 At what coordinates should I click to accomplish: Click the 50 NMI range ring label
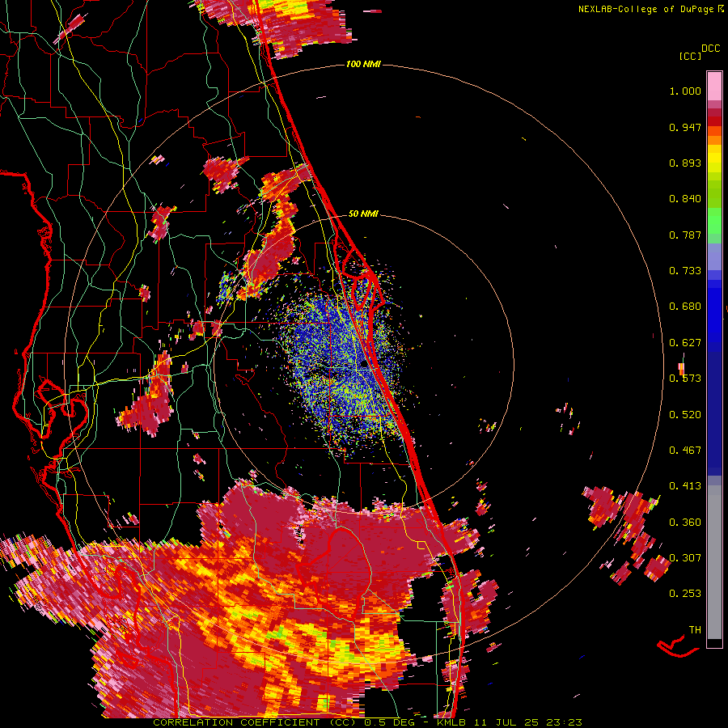coord(363,214)
